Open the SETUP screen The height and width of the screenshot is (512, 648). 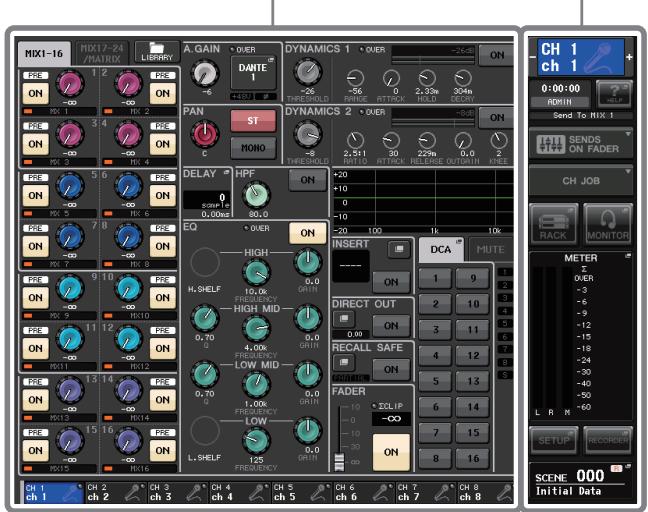coord(553,441)
